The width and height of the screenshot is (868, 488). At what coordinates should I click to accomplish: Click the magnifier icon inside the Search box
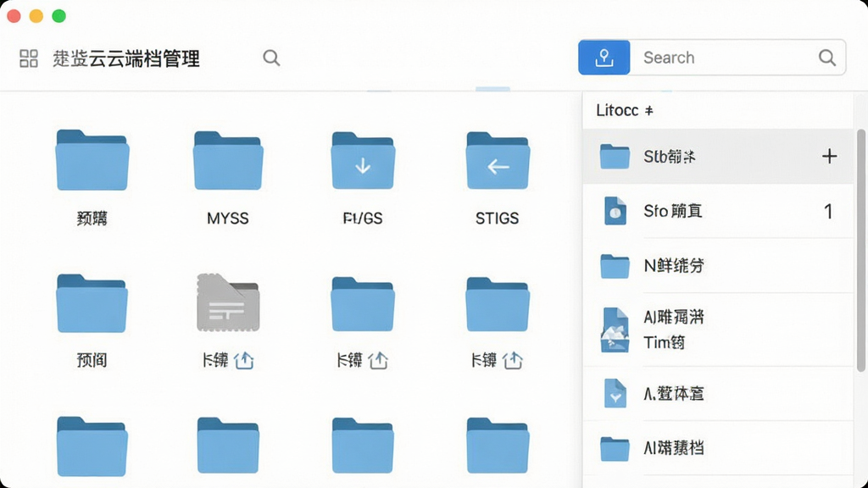827,58
